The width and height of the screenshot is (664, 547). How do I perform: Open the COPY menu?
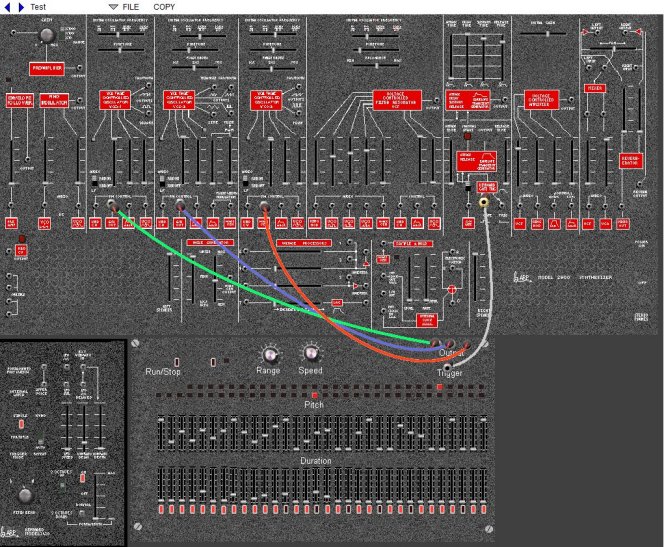click(165, 7)
